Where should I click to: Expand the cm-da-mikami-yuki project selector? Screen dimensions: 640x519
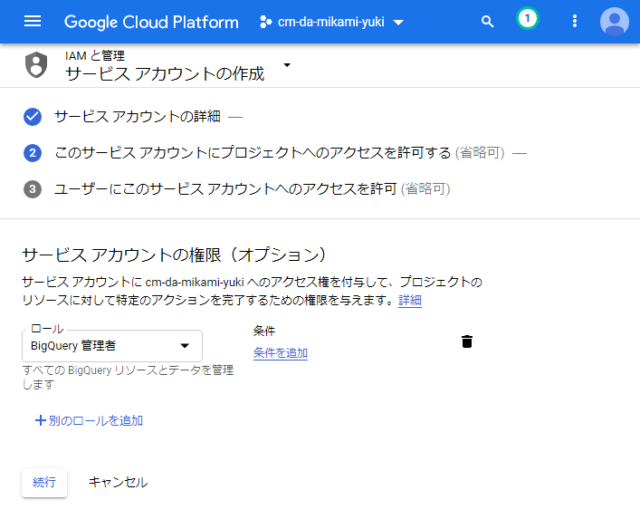(x=332, y=22)
